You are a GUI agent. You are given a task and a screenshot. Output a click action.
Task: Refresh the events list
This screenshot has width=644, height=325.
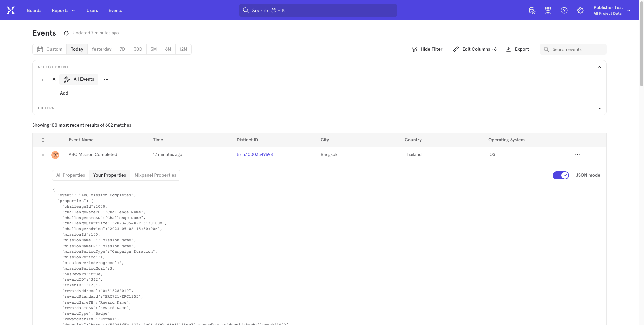(x=66, y=33)
